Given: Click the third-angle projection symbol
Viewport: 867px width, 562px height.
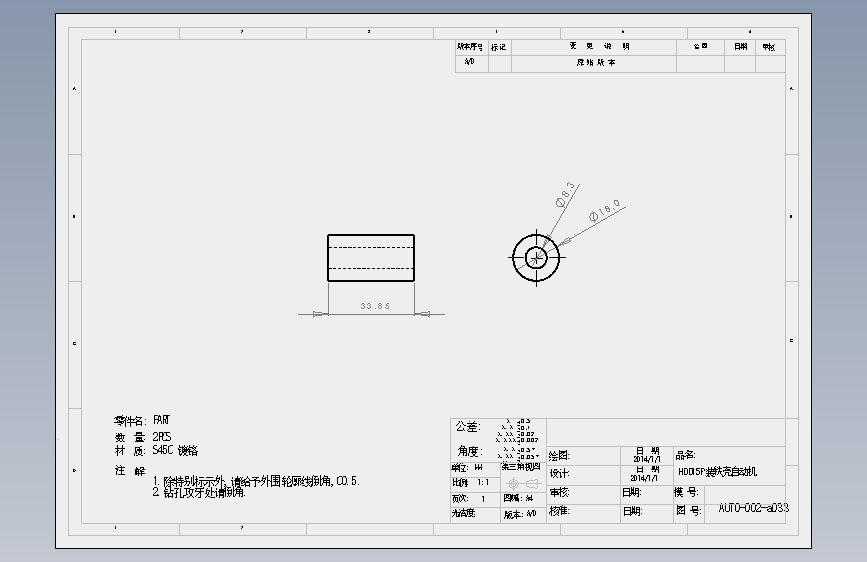Looking at the screenshot, I should 523,483.
